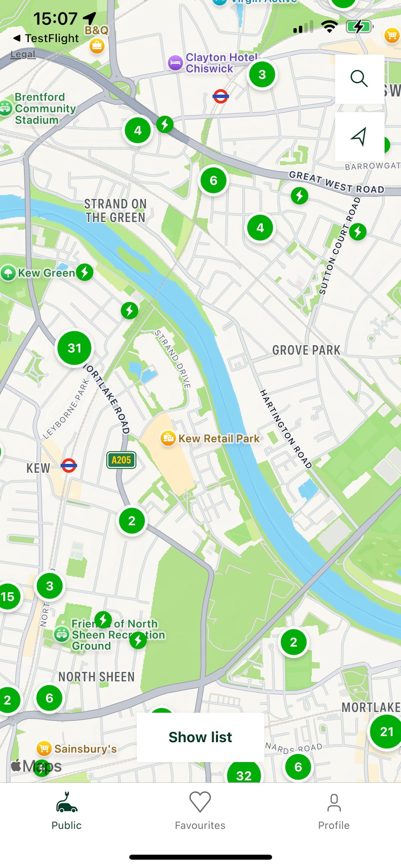Select the charger pin beside Kew Green
The height and width of the screenshot is (868, 401).
click(85, 272)
